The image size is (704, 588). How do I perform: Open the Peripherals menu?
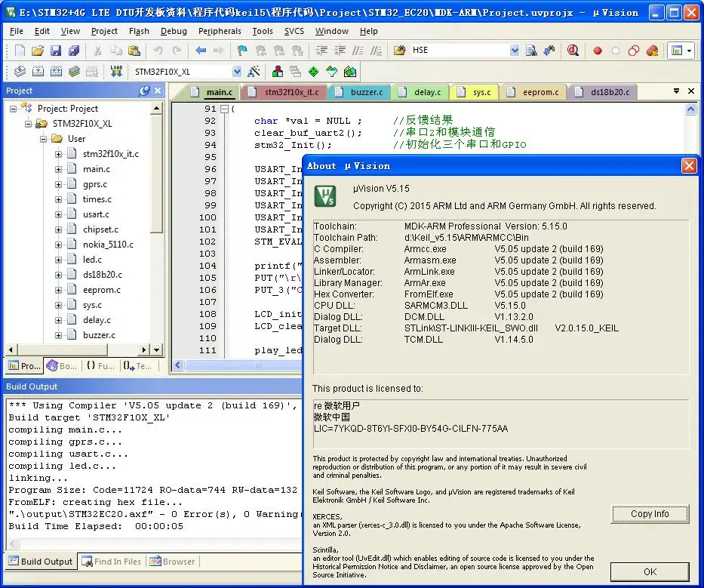pyautogui.click(x=220, y=31)
